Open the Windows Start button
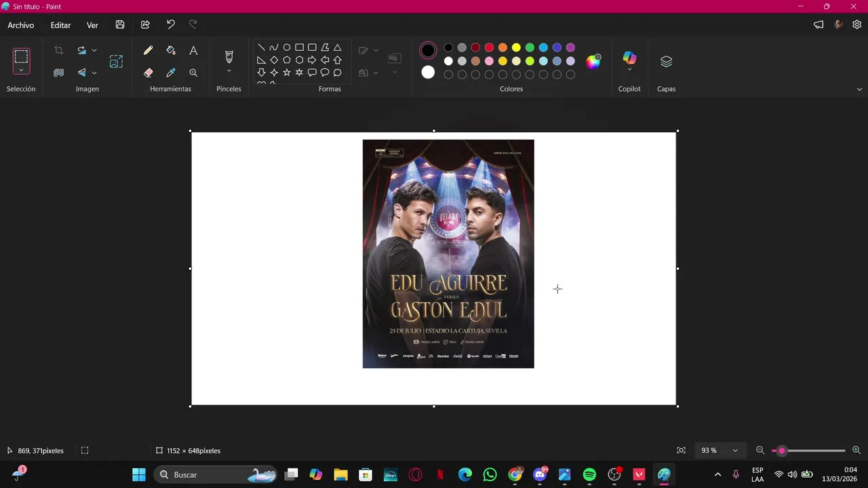This screenshot has height=488, width=868. [138, 475]
